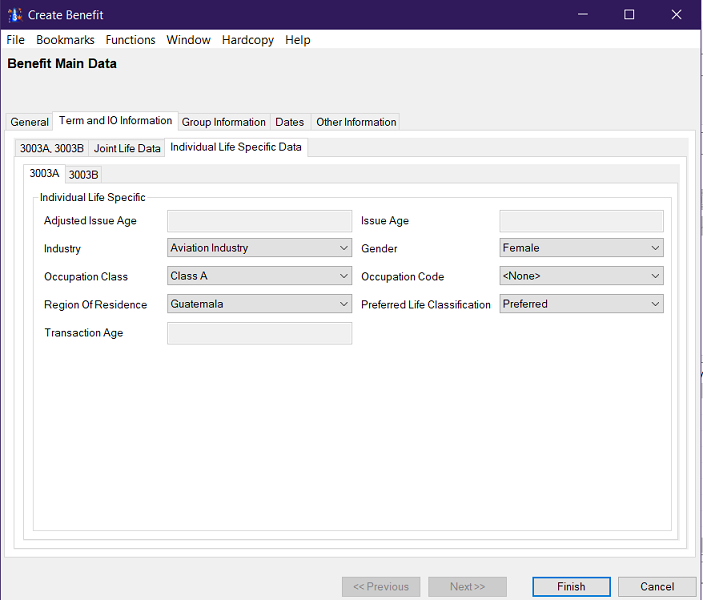Click the Adjusted Issue Age field

click(x=259, y=221)
